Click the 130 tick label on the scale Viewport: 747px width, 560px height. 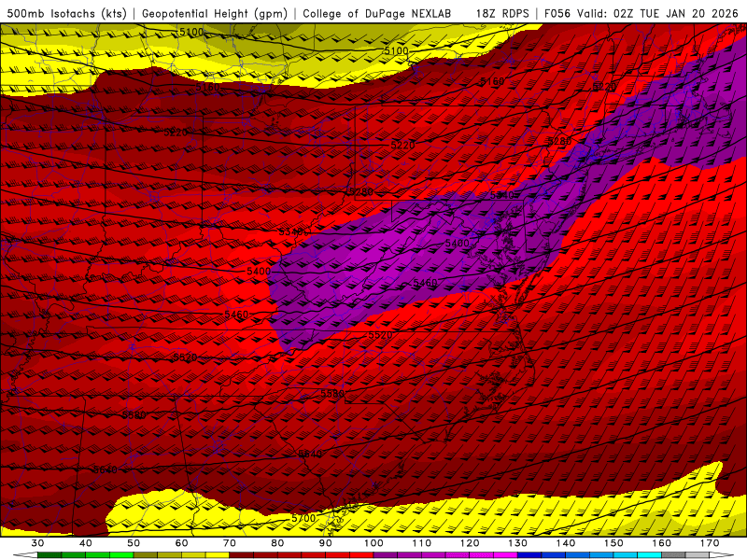518,543
